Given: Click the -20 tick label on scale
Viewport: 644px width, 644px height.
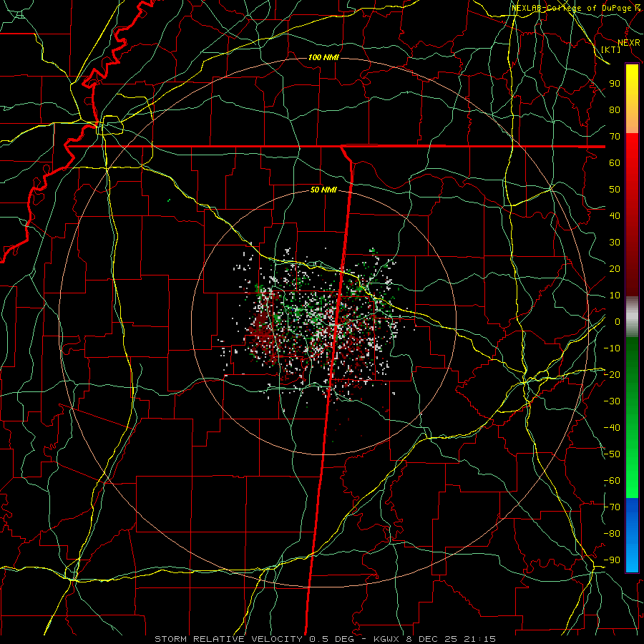Looking at the screenshot, I should point(612,374).
